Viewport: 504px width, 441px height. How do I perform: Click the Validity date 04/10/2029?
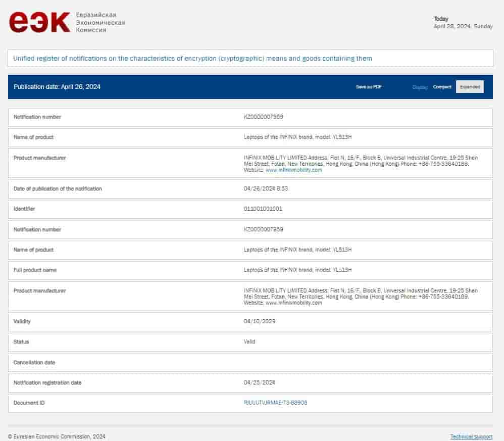coord(260,322)
